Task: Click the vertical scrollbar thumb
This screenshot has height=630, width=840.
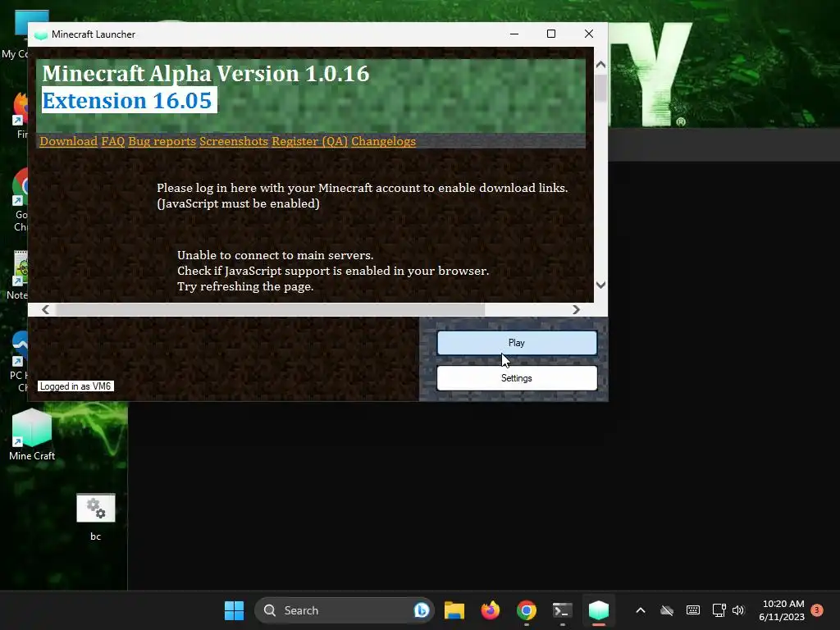Action: 600,87
